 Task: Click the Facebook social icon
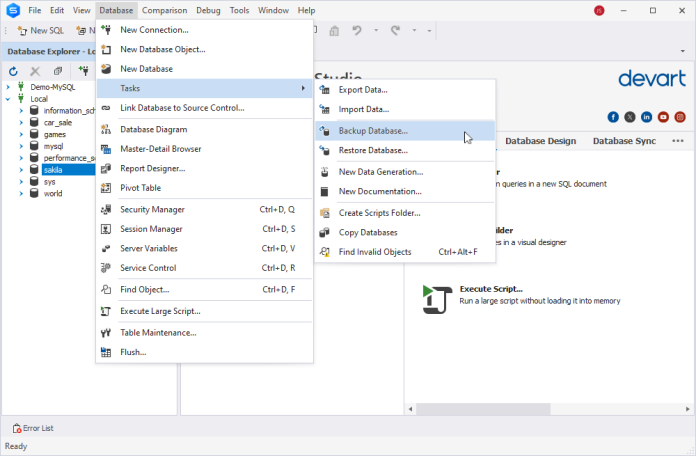(613, 117)
